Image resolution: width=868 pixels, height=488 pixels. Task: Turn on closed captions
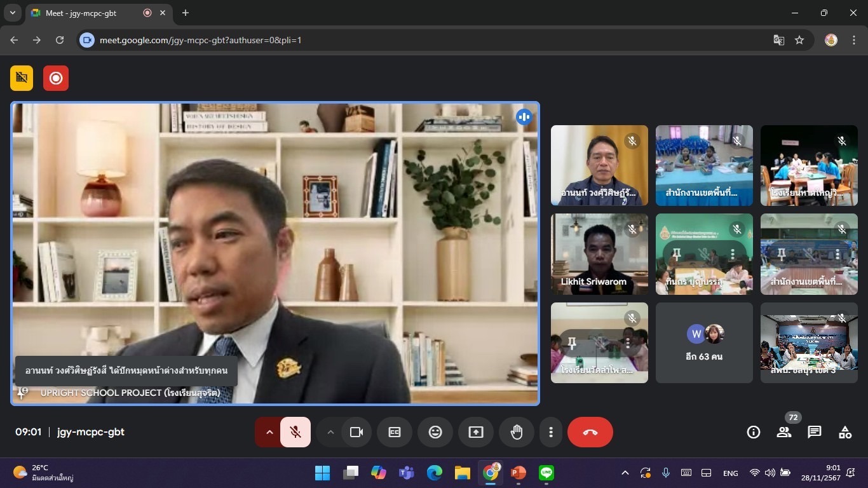click(x=395, y=432)
